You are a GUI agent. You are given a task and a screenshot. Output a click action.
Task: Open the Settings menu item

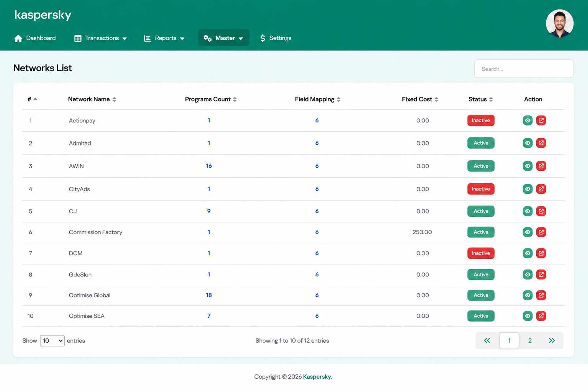[x=276, y=38]
